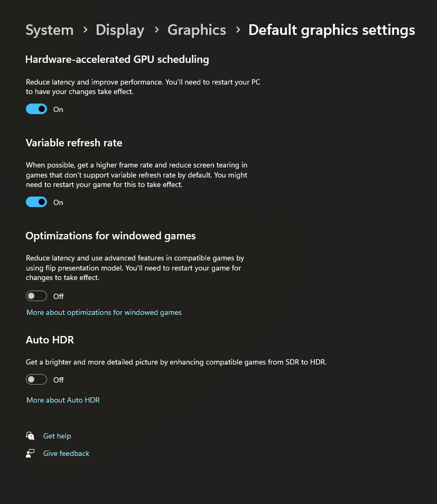Click the Get help headset icon
The image size is (437, 504).
pos(30,436)
